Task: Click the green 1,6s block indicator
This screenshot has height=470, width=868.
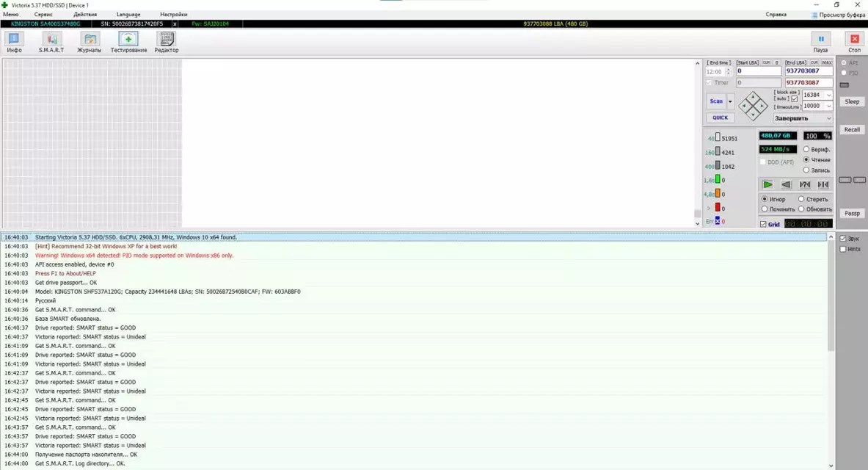Action: pyautogui.click(x=718, y=179)
